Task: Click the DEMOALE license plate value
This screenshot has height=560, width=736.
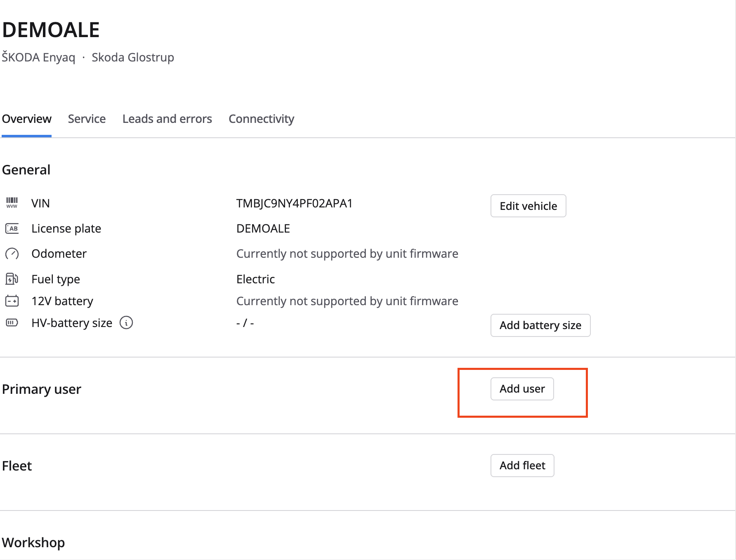Action: pyautogui.click(x=263, y=228)
